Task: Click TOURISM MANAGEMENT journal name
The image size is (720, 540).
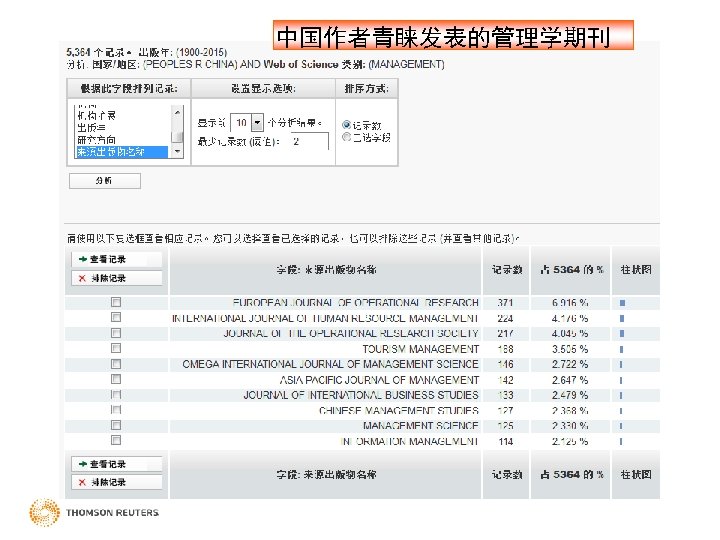Action: 421,349
